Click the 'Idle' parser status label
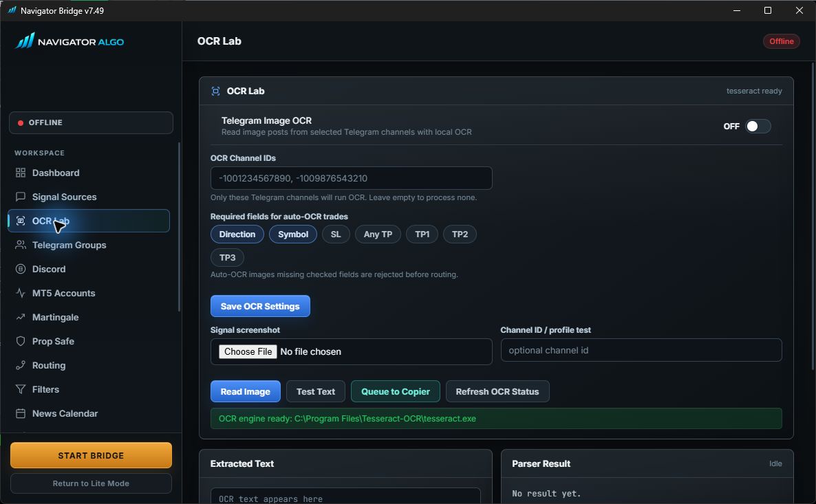The width and height of the screenshot is (816, 504). (775, 463)
